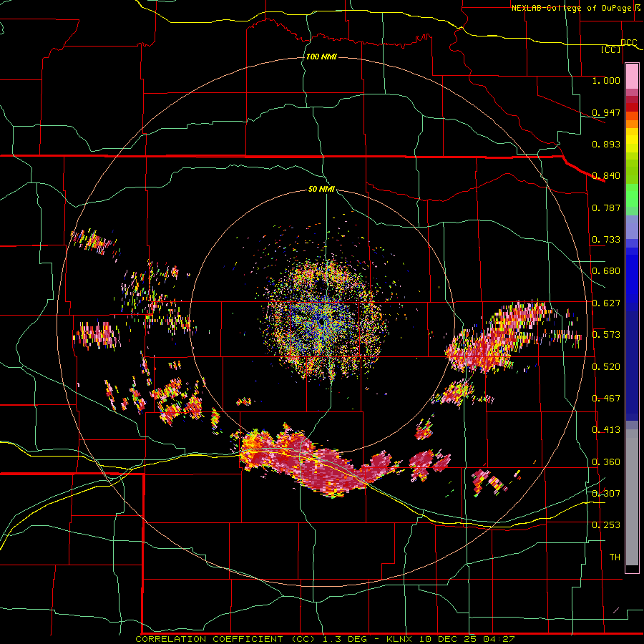The width and height of the screenshot is (644, 644).
Task: Click the NEXLAB-College of DuPage label
Action: (572, 8)
